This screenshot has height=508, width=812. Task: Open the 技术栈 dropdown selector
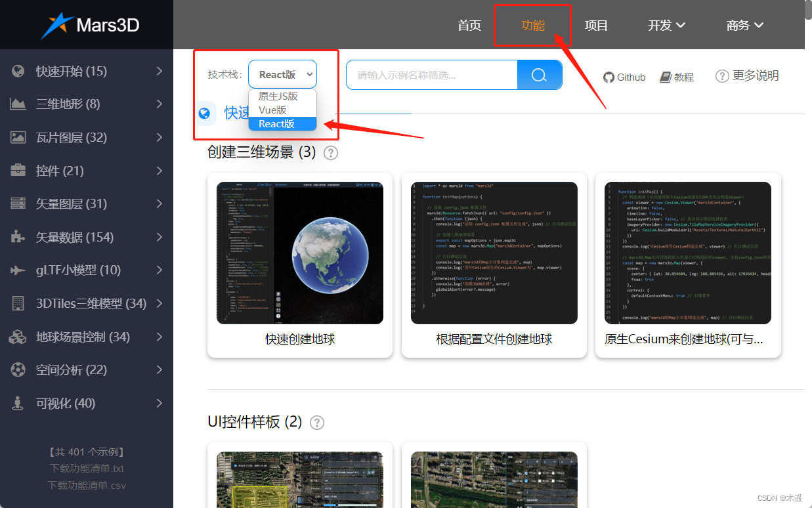click(282, 74)
